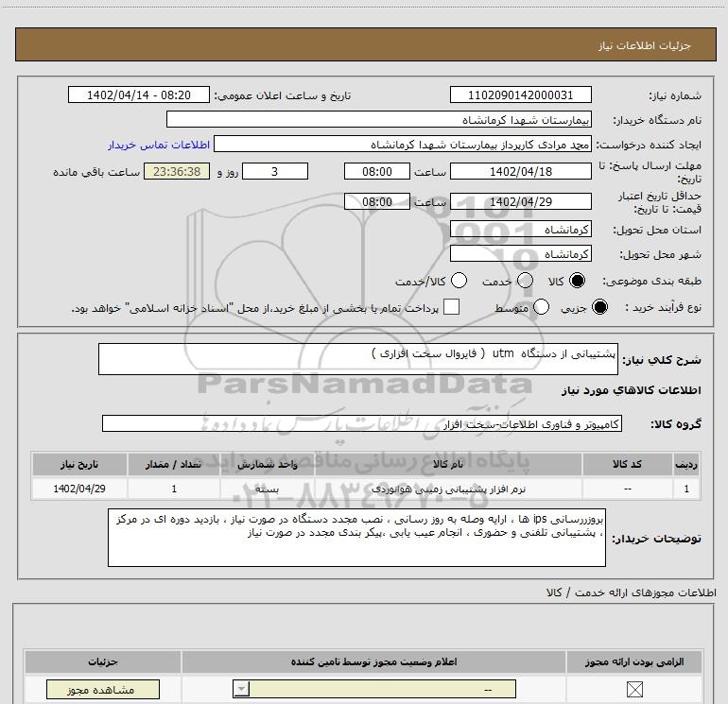Click the price validity time field 08:00
Viewport: 728px width, 704px height.
click(x=377, y=201)
